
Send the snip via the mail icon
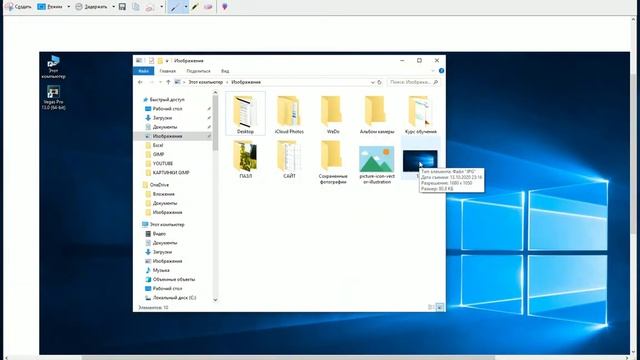pos(150,7)
